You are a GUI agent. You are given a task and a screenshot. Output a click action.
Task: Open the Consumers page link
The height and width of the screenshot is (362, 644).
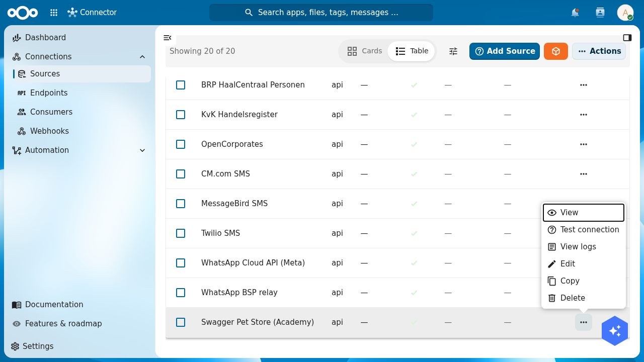click(80, 112)
